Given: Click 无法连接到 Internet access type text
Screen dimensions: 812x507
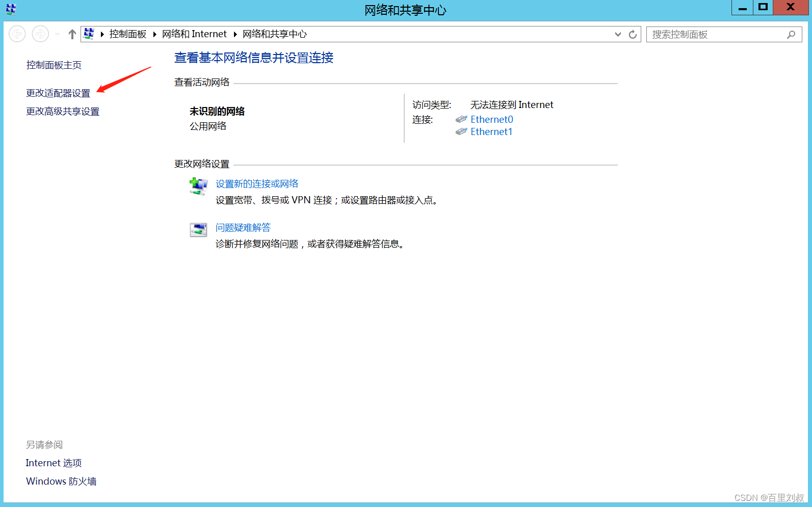Looking at the screenshot, I should (x=512, y=105).
